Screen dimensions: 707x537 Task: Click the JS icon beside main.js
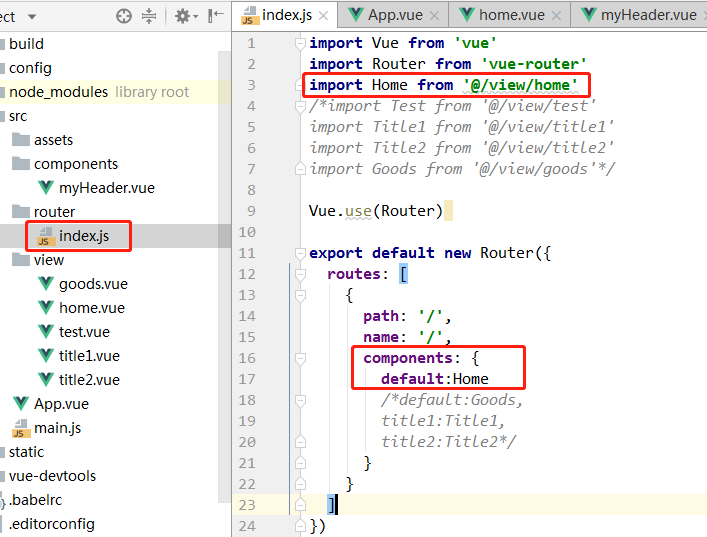(x=21, y=428)
